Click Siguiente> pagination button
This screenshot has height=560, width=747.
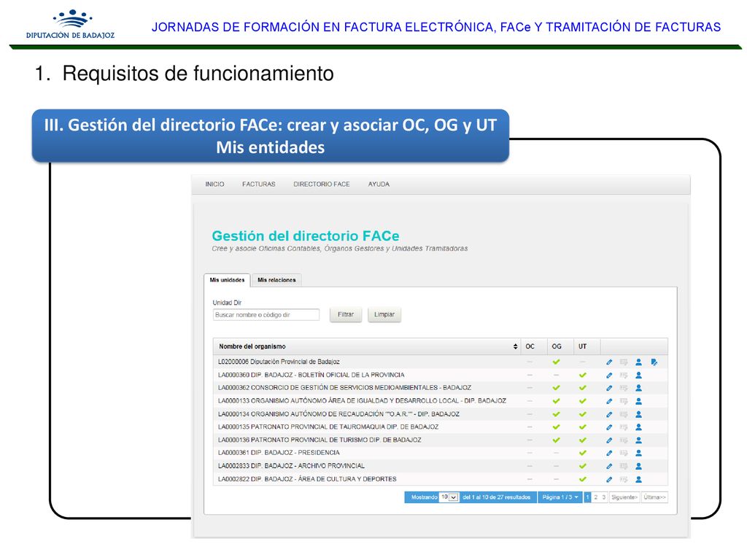click(x=624, y=497)
